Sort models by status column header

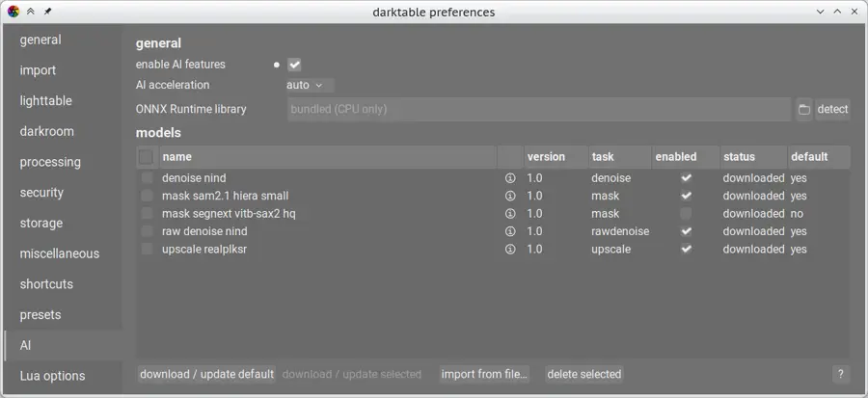point(753,157)
